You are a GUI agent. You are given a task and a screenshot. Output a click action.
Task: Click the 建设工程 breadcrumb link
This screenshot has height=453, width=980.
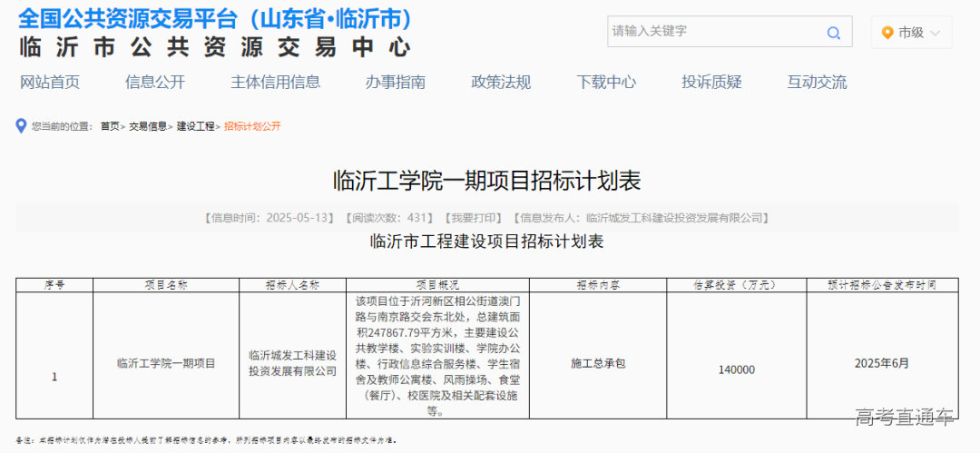[x=195, y=126]
